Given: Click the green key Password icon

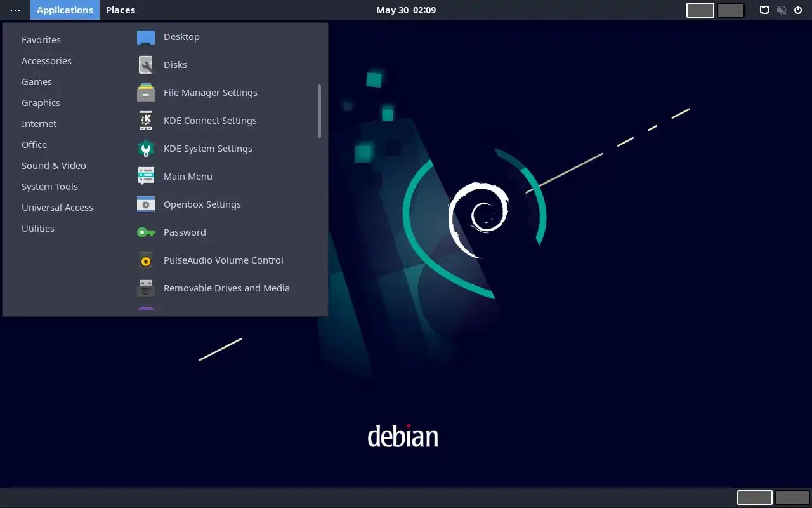Looking at the screenshot, I should pos(146,232).
